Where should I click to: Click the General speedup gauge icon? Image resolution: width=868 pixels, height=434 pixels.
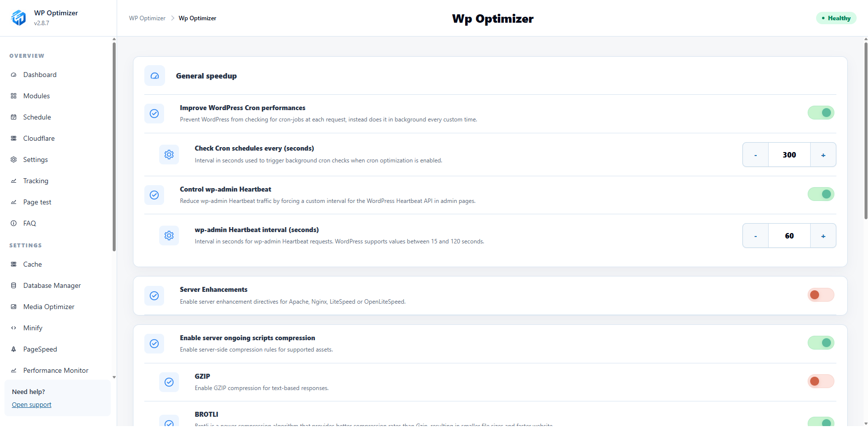point(155,76)
